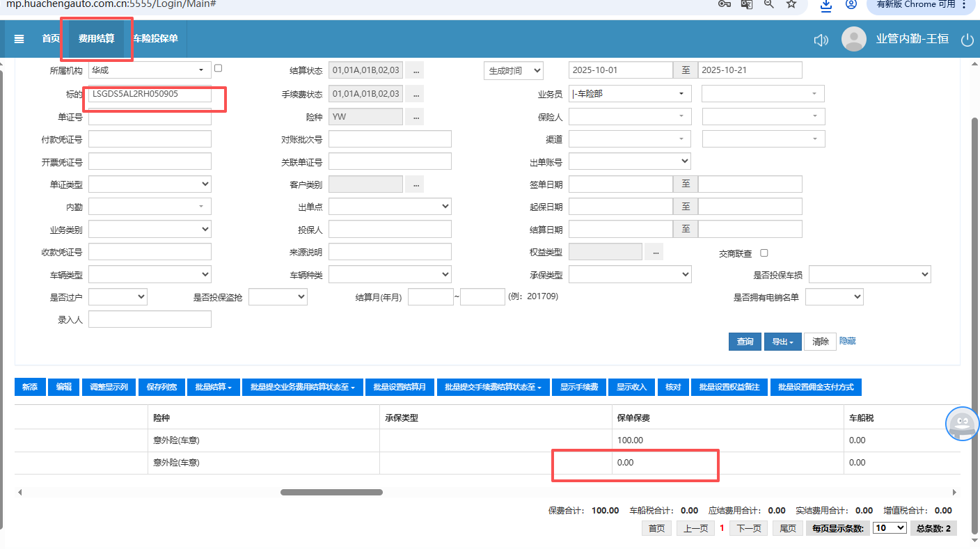The image size is (980, 549).
Task: Open the 客户类别 ellipsis picker
Action: pos(415,184)
